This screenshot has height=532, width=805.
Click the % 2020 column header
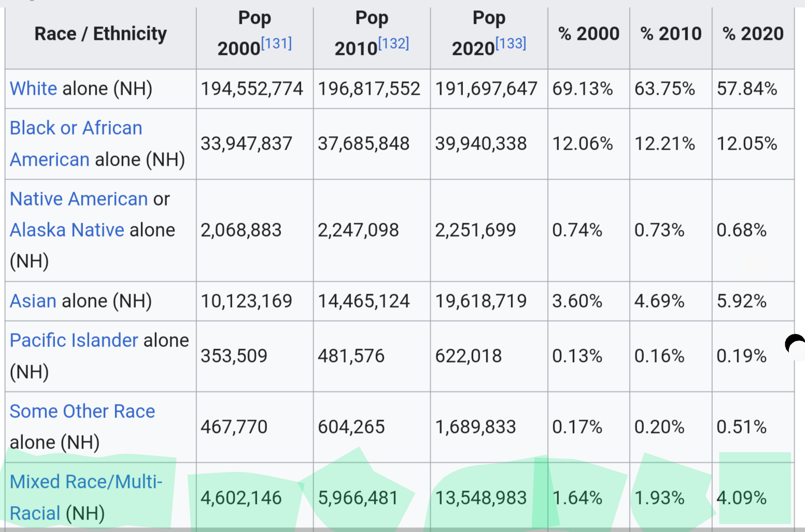pos(753,34)
